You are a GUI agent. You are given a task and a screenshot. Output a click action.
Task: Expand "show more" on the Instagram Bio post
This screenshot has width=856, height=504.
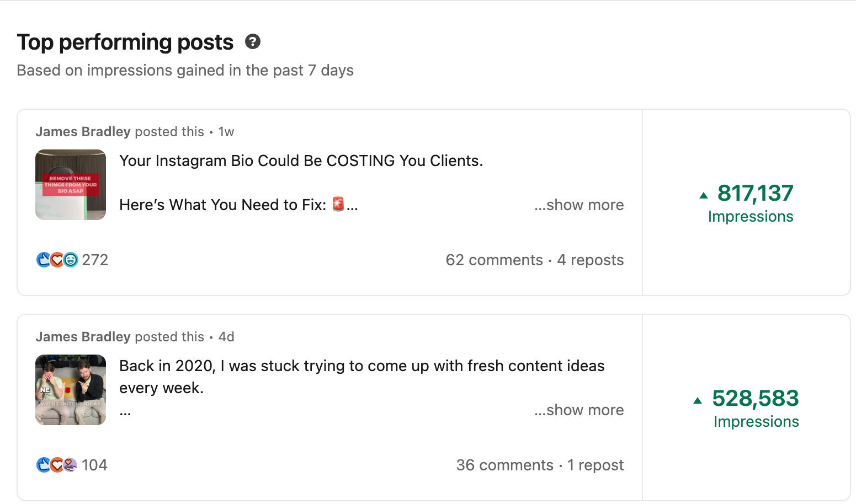pyautogui.click(x=579, y=205)
